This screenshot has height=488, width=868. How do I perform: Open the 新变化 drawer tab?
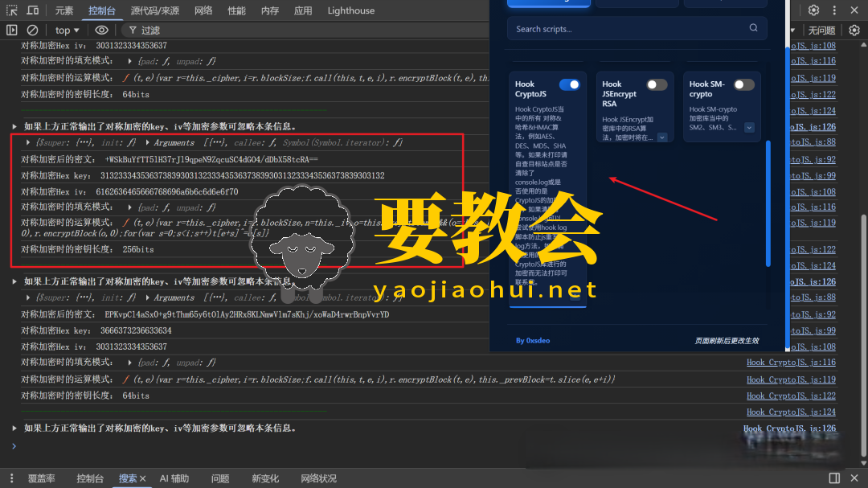point(265,478)
